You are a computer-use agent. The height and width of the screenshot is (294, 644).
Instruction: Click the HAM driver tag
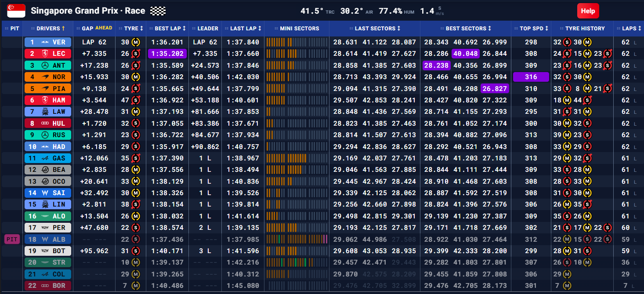[48, 100]
